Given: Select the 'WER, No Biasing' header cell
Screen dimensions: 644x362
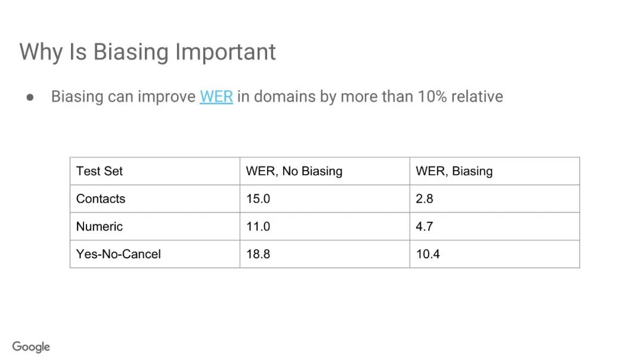Looking at the screenshot, I should click(x=325, y=171).
